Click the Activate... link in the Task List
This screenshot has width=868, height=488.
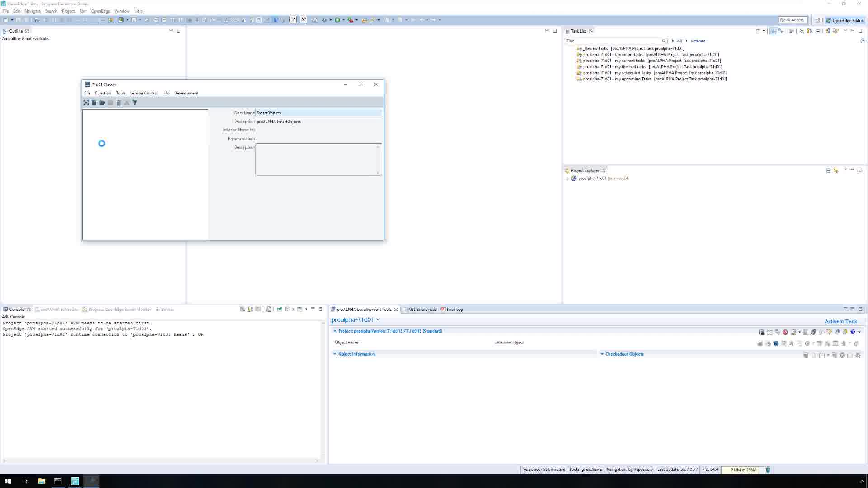click(699, 41)
